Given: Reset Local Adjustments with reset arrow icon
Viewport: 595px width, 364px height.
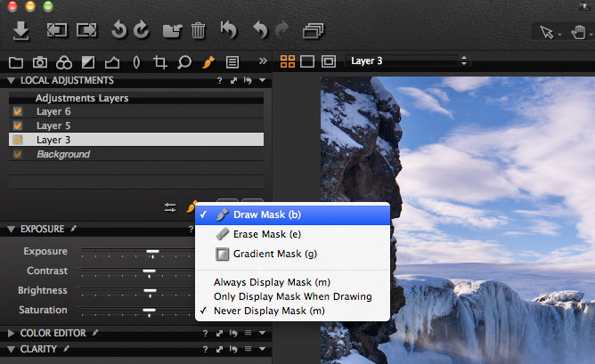Looking at the screenshot, I should (248, 80).
